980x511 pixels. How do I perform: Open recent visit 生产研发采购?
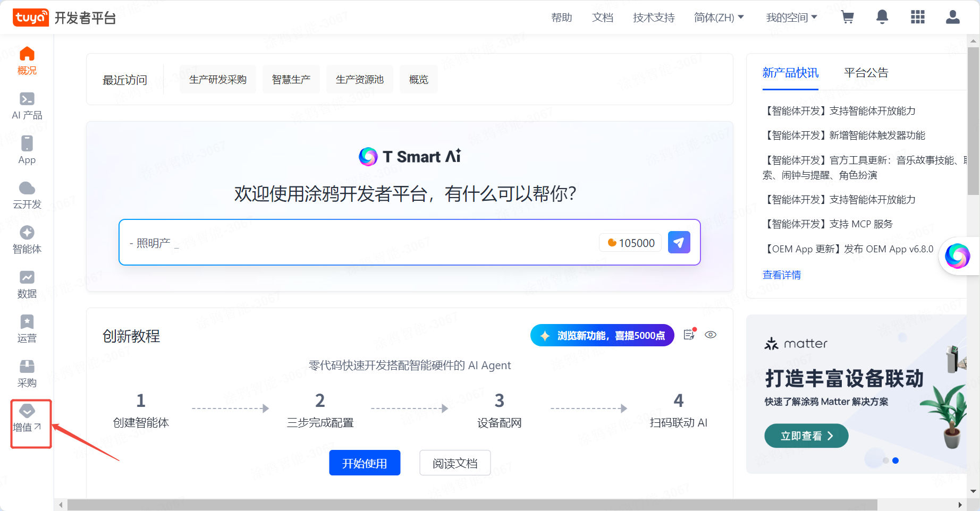pos(218,79)
